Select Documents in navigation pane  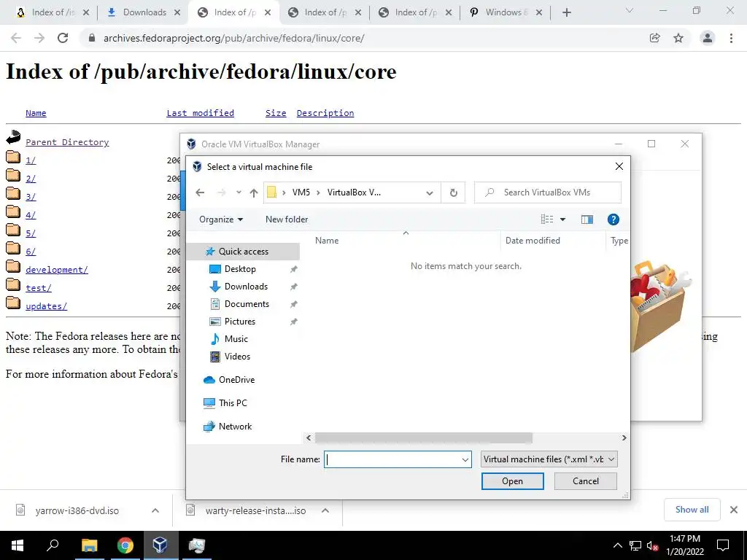[247, 304]
